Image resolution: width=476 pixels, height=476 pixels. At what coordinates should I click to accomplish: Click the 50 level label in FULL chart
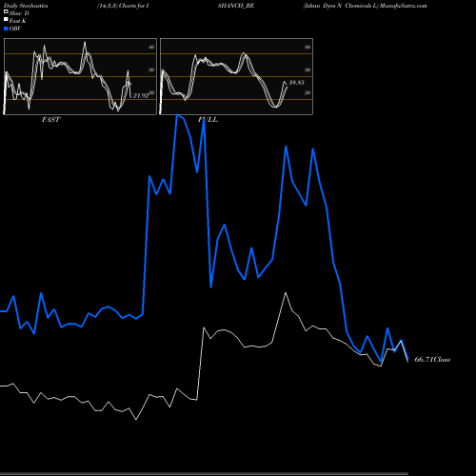click(x=307, y=69)
